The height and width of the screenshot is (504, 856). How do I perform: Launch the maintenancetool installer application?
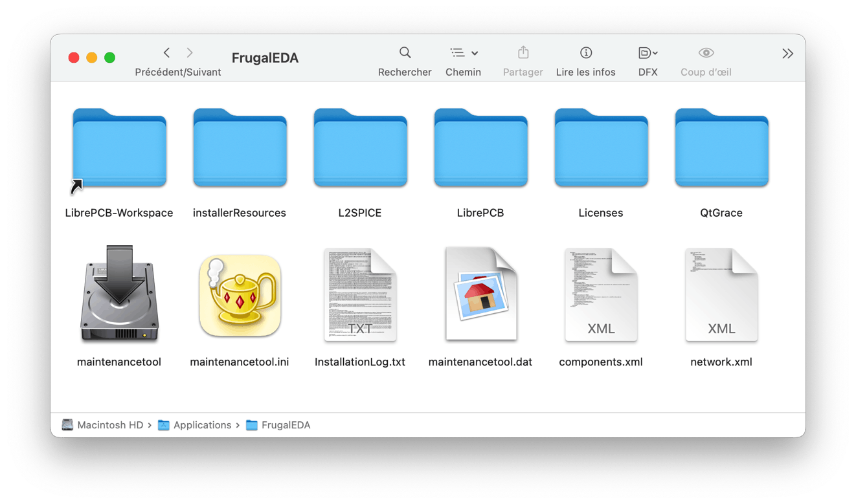pos(119,295)
